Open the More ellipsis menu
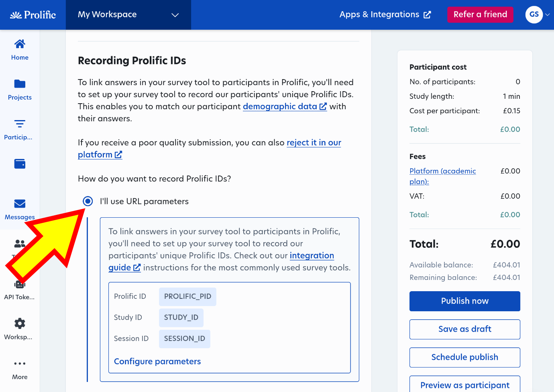Viewport: 554px width, 392px height. click(x=20, y=369)
